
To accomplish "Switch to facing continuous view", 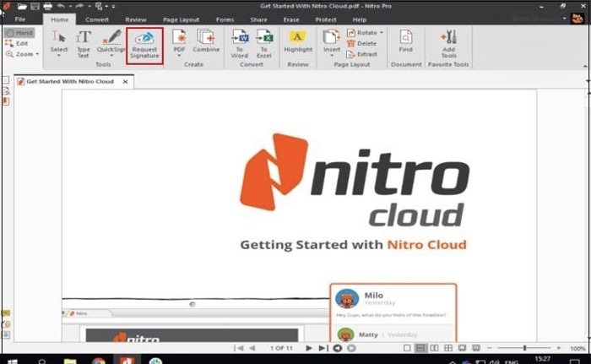I will click(x=448, y=348).
